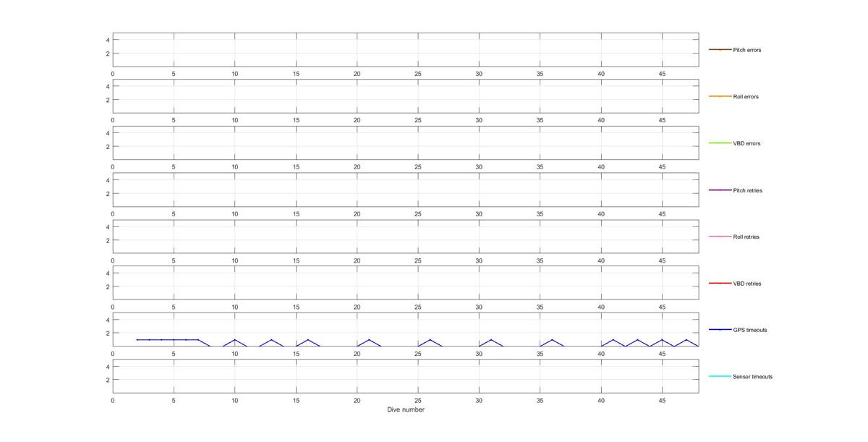Select the GPS timeouts peak at dive 26

click(430, 340)
